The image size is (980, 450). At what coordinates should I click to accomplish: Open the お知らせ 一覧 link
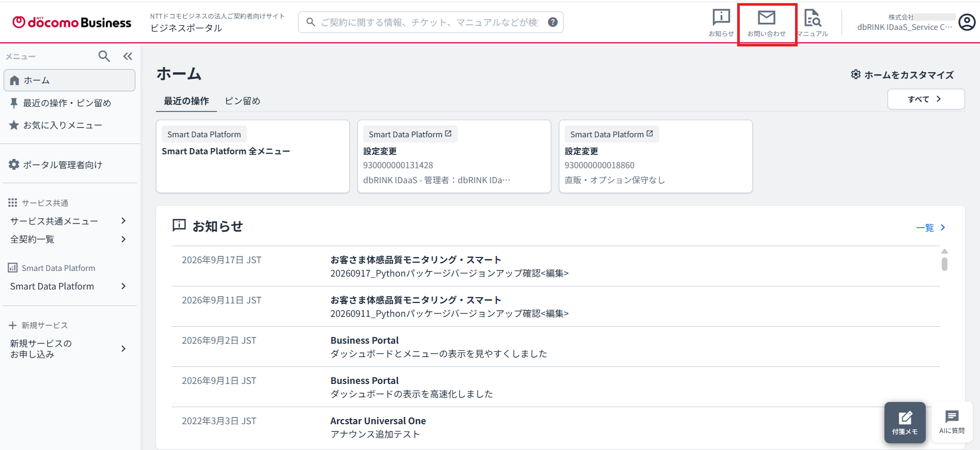click(930, 228)
